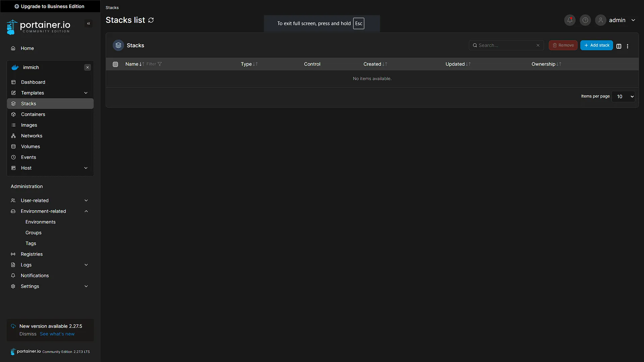Open the Volumes page
Viewport: 644px width, 362px height.
(50, 146)
